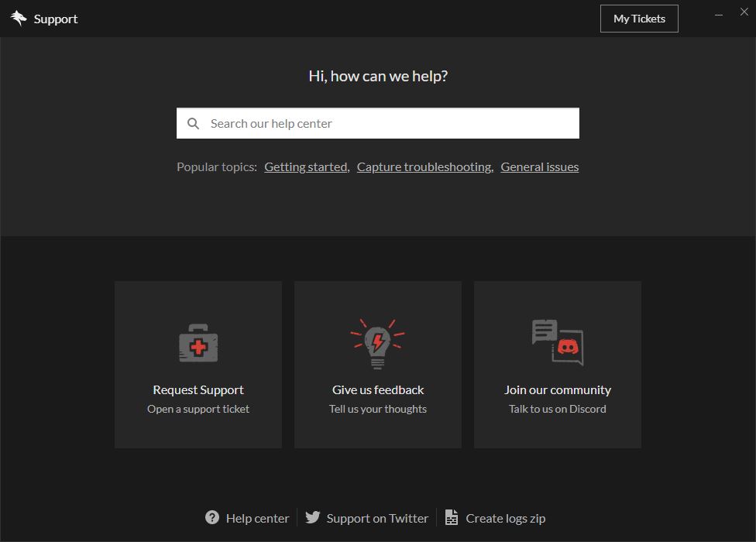Open Give us feedback card
Image resolution: width=756 pixels, height=542 pixels.
pos(377,365)
